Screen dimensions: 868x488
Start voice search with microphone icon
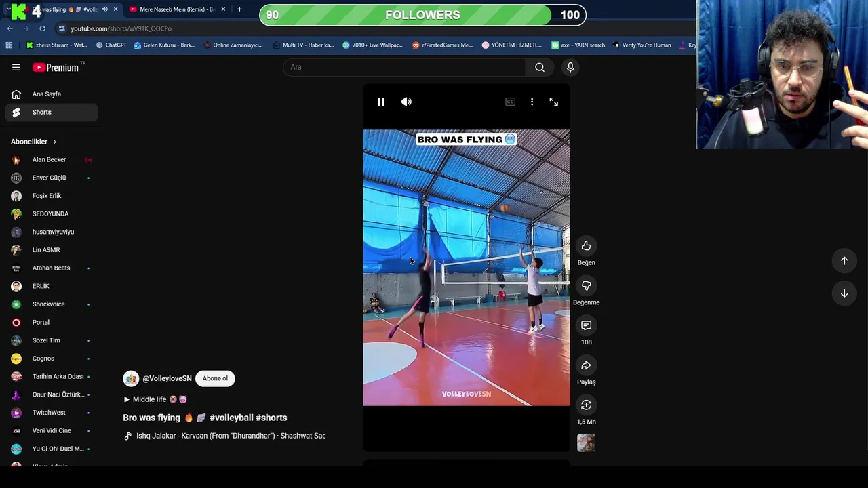pyautogui.click(x=570, y=67)
